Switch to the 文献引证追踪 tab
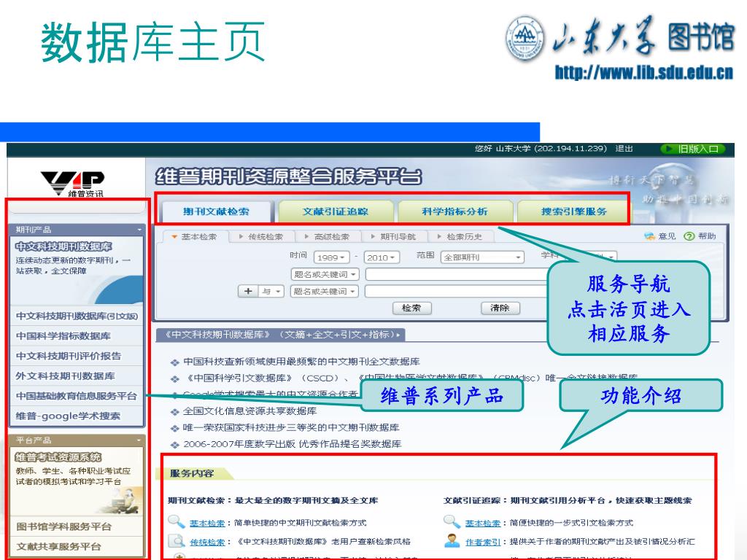This screenshot has height=560, width=747. click(x=336, y=211)
